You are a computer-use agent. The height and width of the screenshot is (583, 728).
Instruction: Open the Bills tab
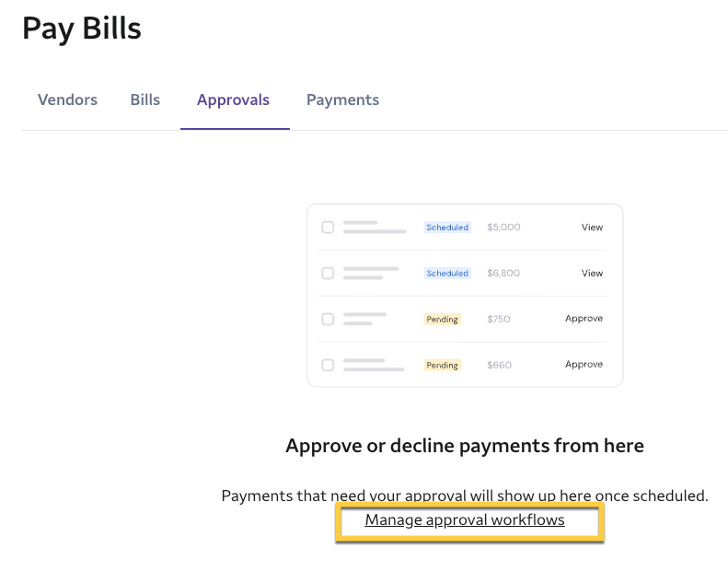coord(145,99)
